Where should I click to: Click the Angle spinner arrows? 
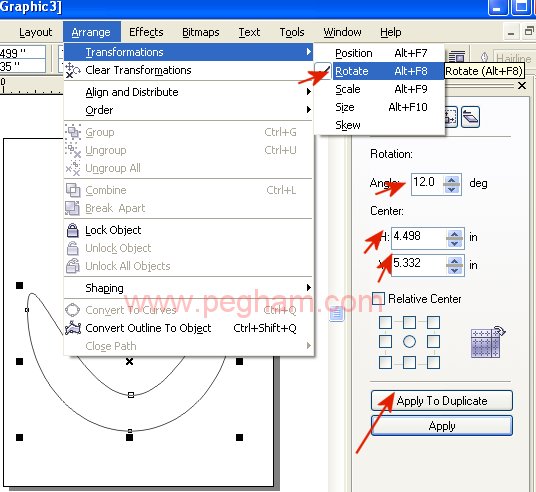click(452, 184)
